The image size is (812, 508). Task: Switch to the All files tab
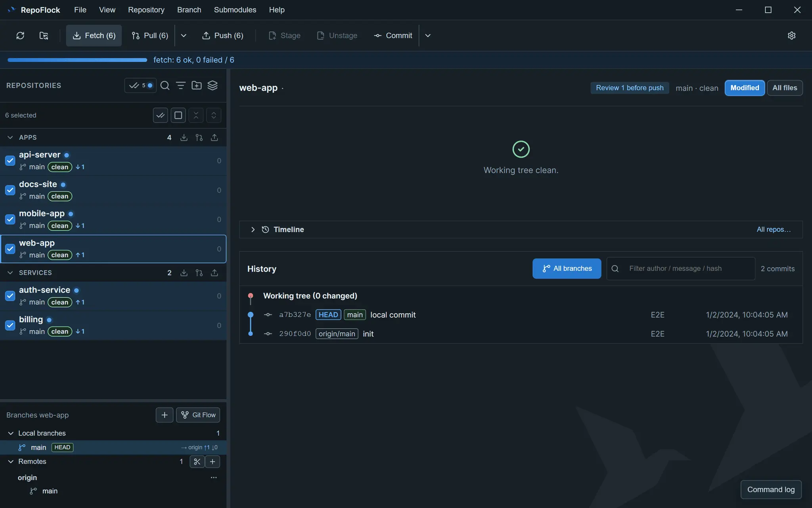(785, 88)
